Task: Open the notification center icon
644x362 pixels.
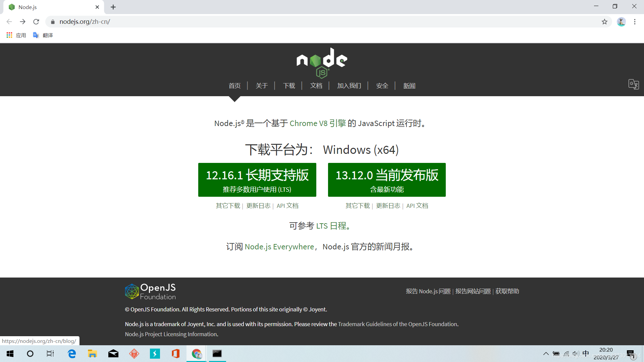Action: (631, 354)
